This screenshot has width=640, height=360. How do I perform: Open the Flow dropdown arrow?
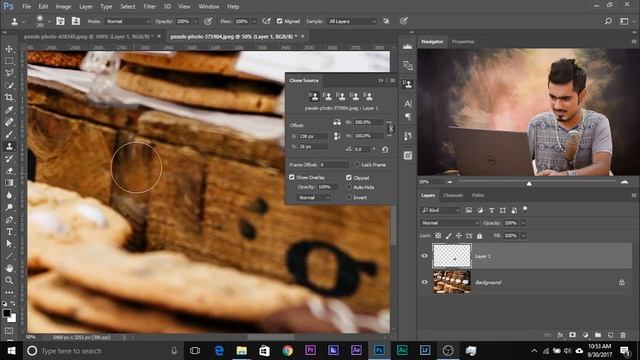point(254,21)
